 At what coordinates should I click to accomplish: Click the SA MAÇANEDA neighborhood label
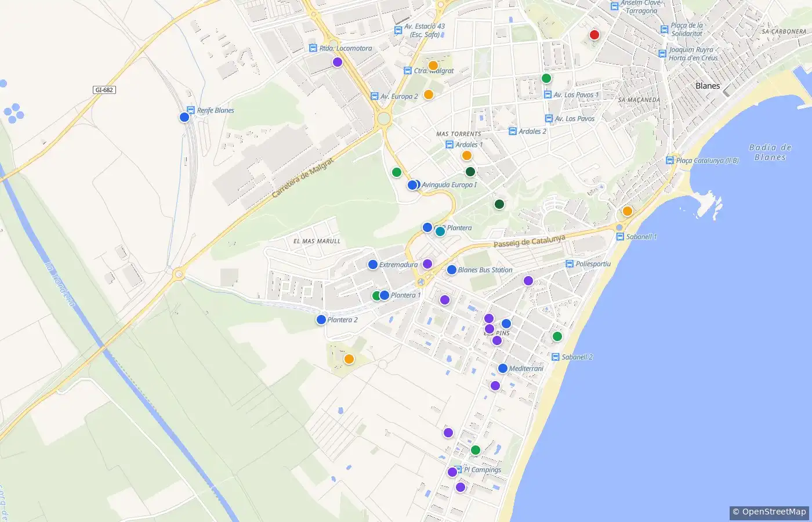point(639,100)
